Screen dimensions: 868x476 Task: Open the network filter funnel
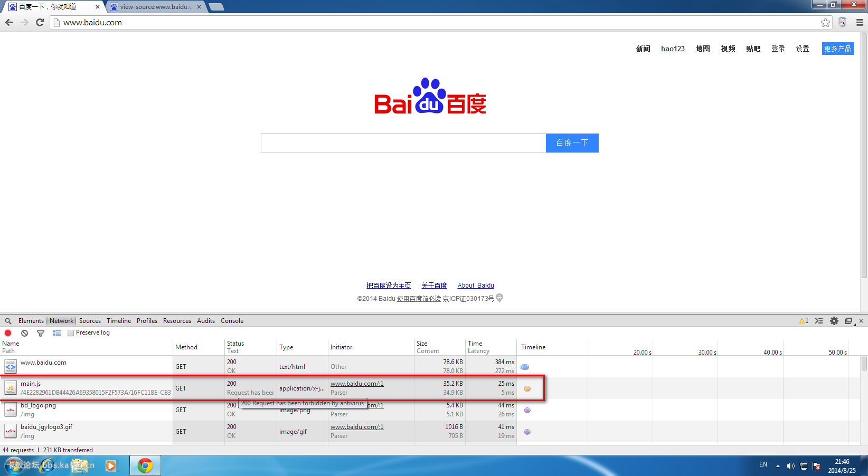tap(41, 333)
